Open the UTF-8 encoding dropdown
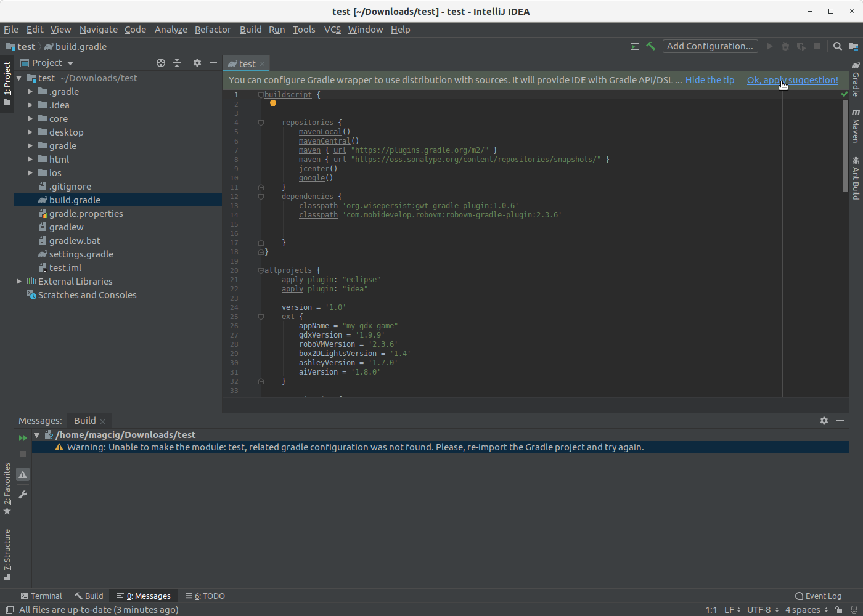The width and height of the screenshot is (863, 616). click(763, 610)
